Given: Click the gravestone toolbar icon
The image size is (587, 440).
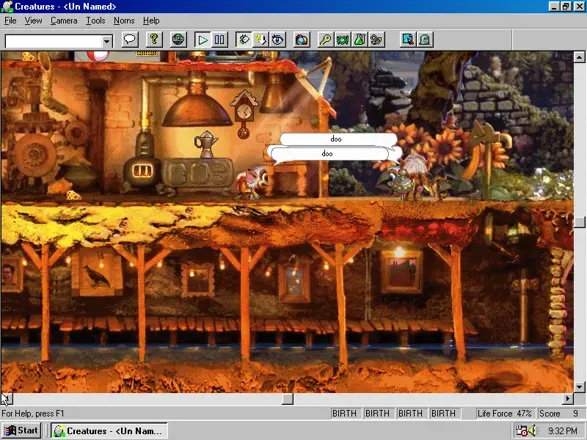Looking at the screenshot, I should click(x=425, y=39).
